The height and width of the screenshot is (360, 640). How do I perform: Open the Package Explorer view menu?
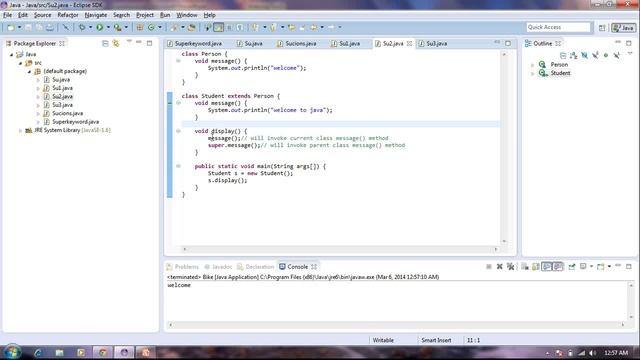pyautogui.click(x=129, y=42)
